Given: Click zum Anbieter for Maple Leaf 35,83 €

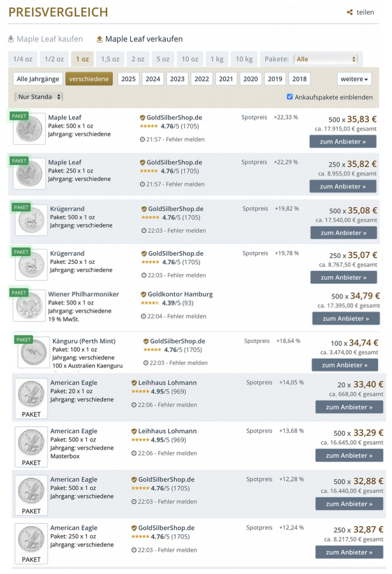Looking at the screenshot, I should click(x=343, y=141).
